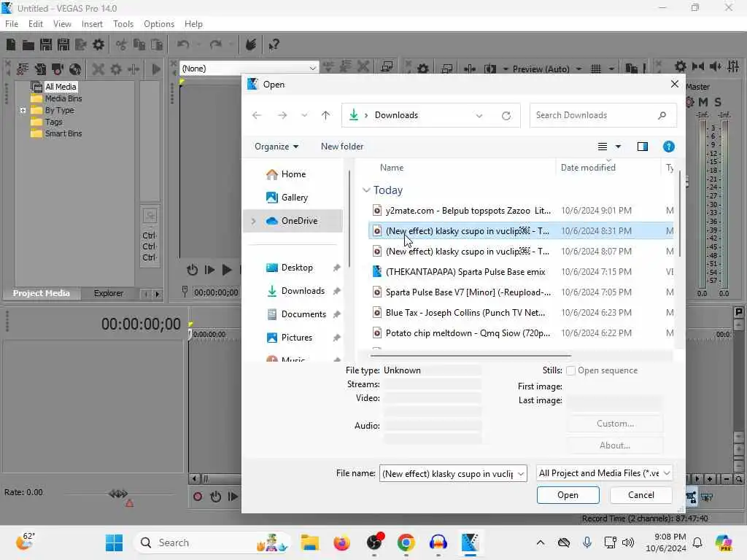
Task: Click the Google Chrome icon on taskbar
Action: (x=406, y=542)
